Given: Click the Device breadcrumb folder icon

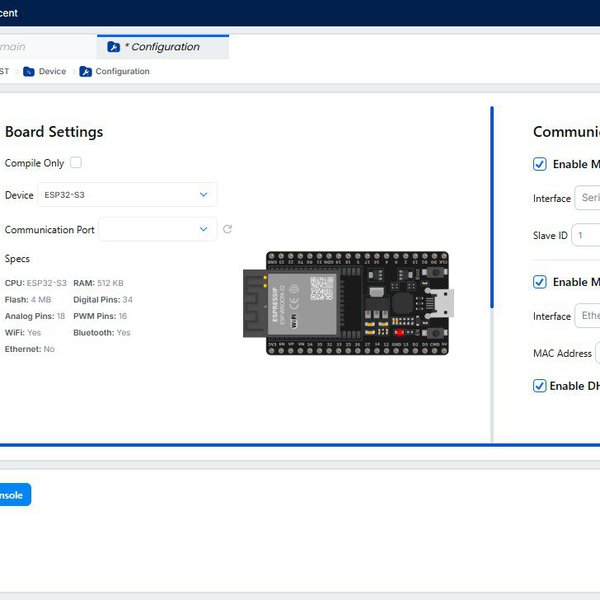Looking at the screenshot, I should [29, 72].
